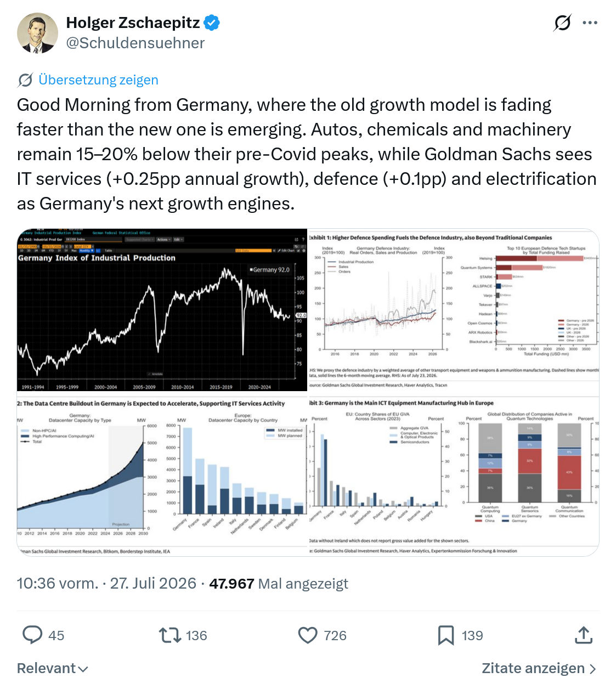The width and height of the screenshot is (616, 689).
Task: Like the post with heart icon
Action: point(308,635)
